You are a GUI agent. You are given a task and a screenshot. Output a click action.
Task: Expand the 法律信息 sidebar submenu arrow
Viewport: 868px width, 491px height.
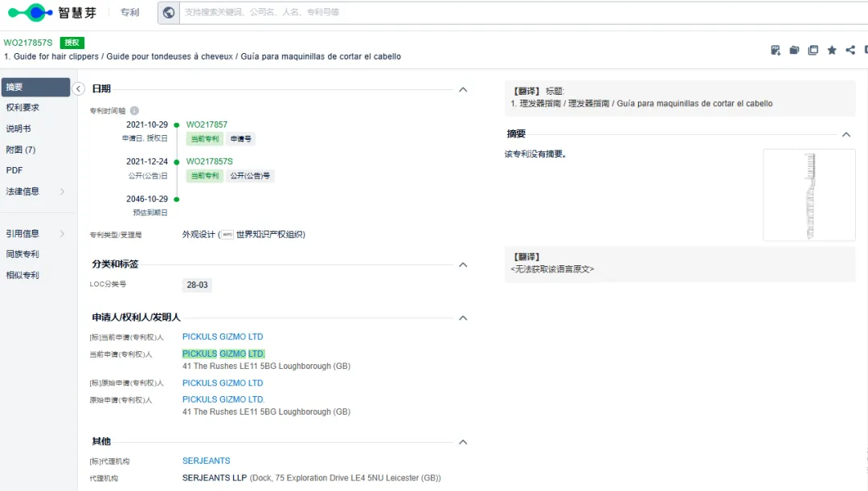62,191
